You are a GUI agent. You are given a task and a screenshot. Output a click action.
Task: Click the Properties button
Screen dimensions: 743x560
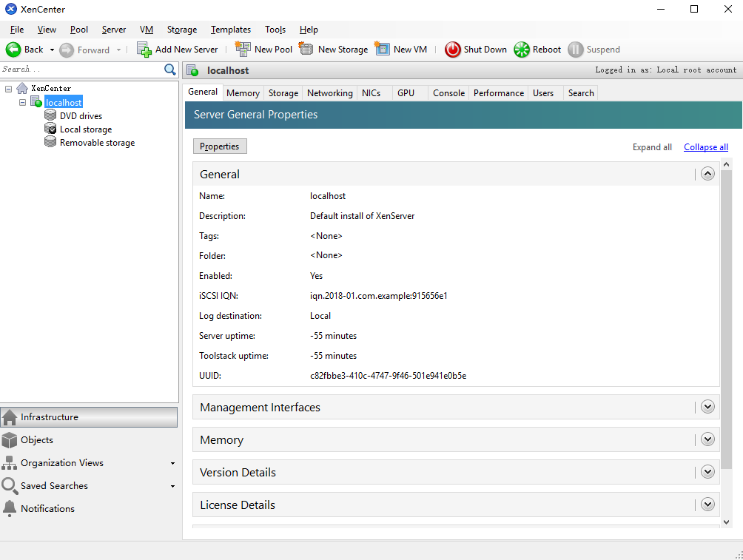click(219, 146)
